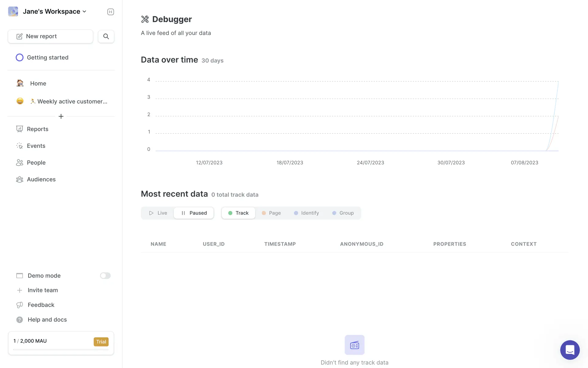The image size is (588, 368).
Task: Click the Events cursor icon
Action: click(20, 146)
